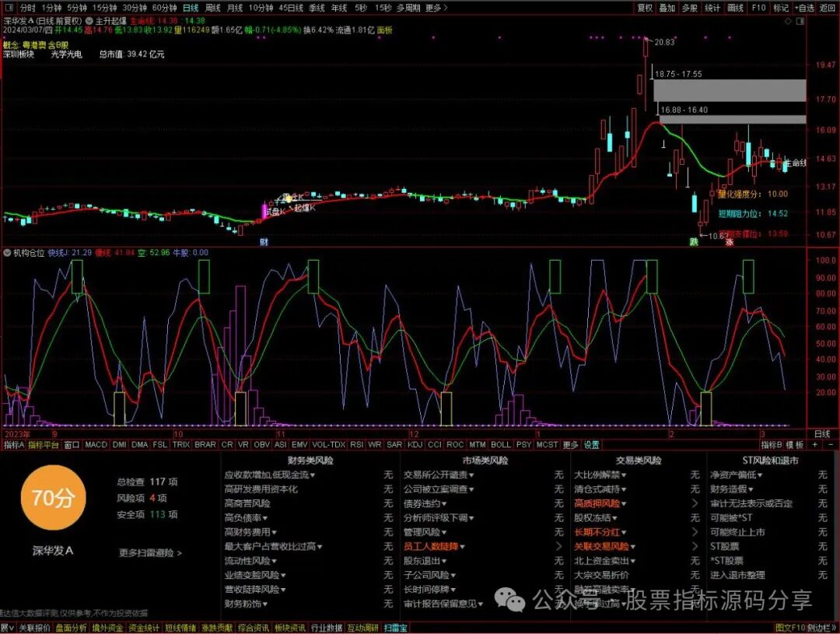Select the KDJ indicator

tap(415, 445)
